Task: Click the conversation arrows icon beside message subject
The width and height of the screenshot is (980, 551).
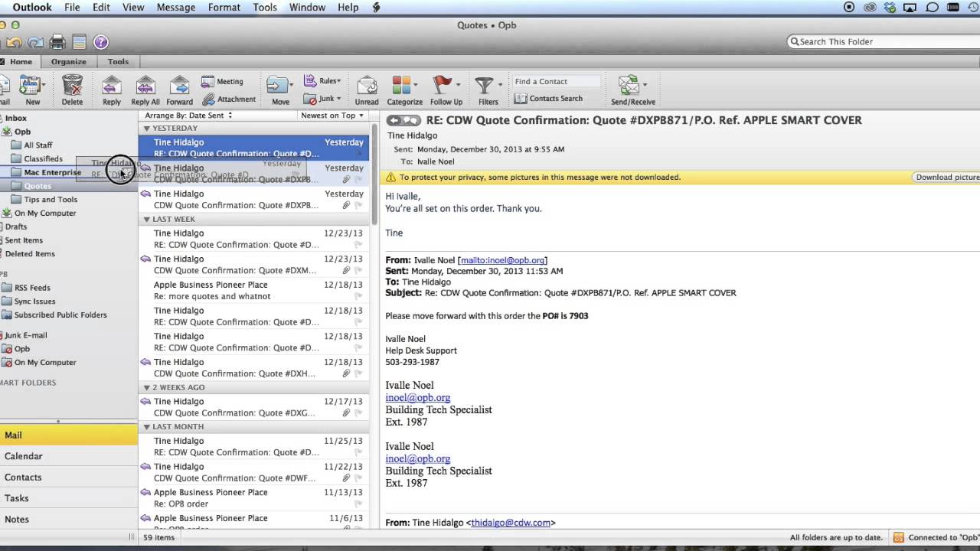Action: 403,120
